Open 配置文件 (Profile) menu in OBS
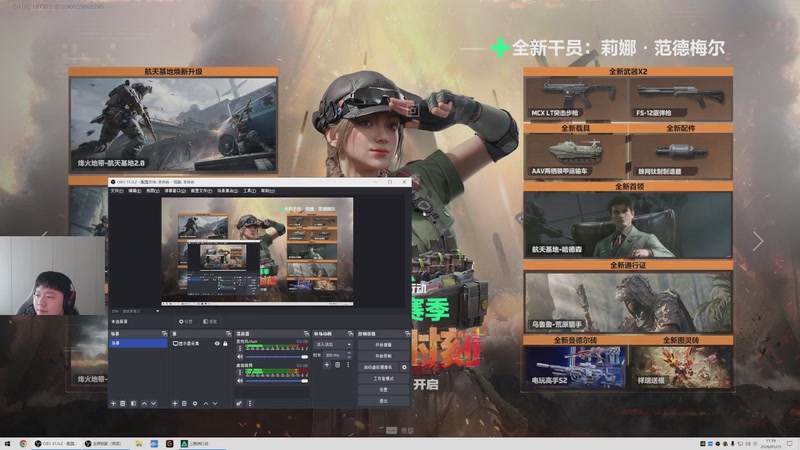The width and height of the screenshot is (800, 450). [x=201, y=191]
